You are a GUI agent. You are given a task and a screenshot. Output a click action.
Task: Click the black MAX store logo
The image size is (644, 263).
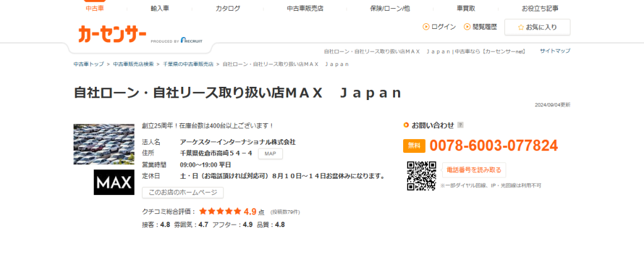click(114, 182)
